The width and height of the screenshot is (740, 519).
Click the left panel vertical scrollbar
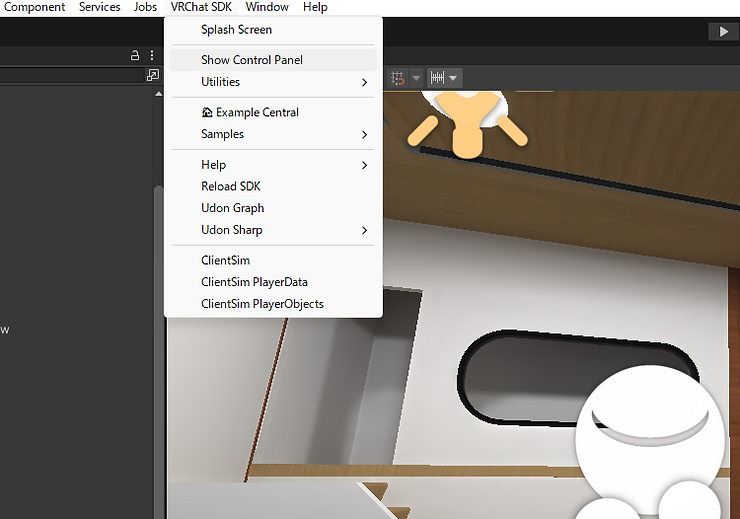pos(159,354)
